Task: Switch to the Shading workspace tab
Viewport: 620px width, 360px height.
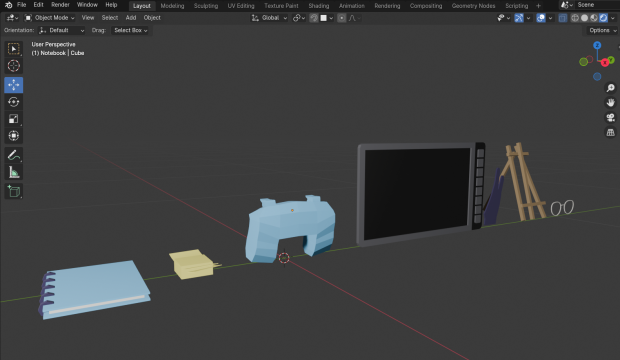Action: [x=319, y=6]
